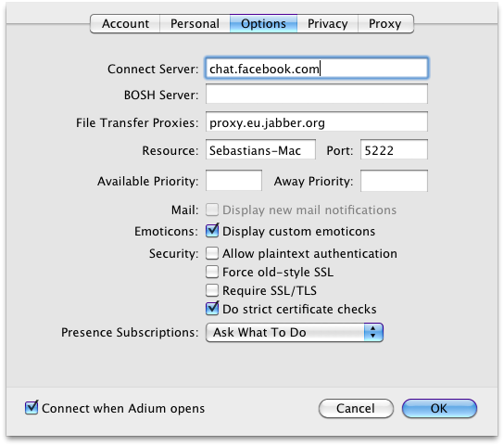Focus the BOSH Server field

[x=317, y=94]
